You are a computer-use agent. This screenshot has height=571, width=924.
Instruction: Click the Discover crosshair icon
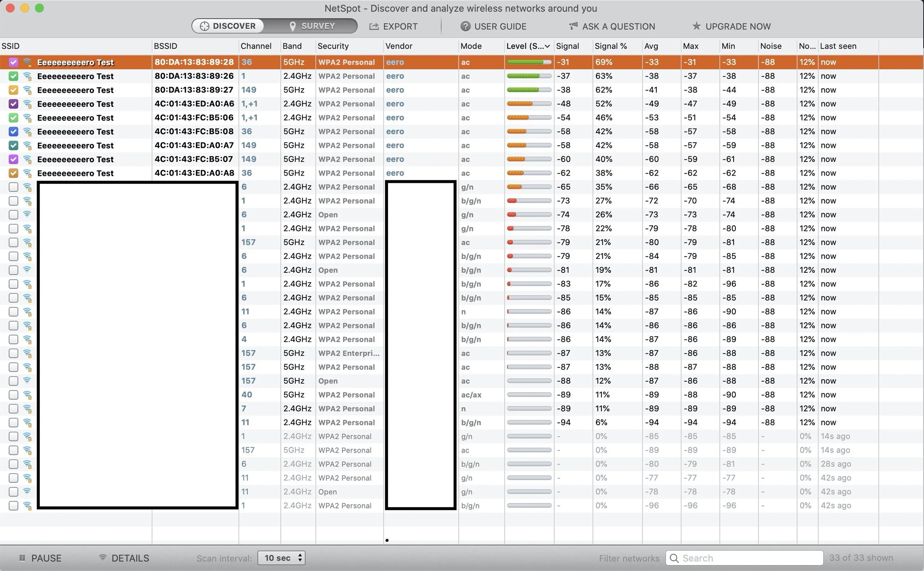point(204,26)
